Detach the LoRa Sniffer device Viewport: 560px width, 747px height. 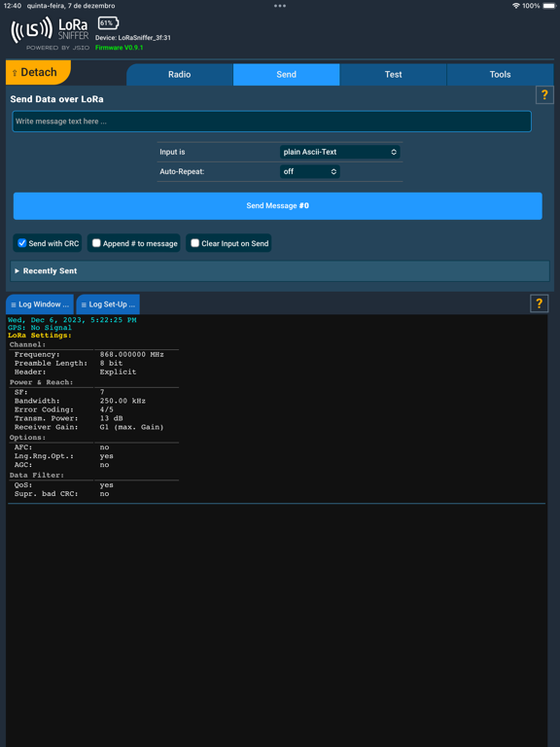point(38,72)
